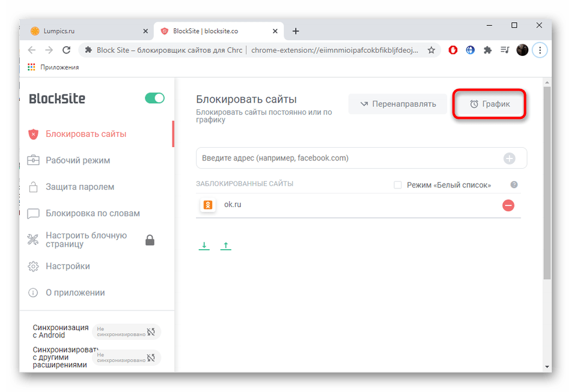The height and width of the screenshot is (392, 571).
Task: Click the speech bubble word-blocking icon
Action: (33, 214)
